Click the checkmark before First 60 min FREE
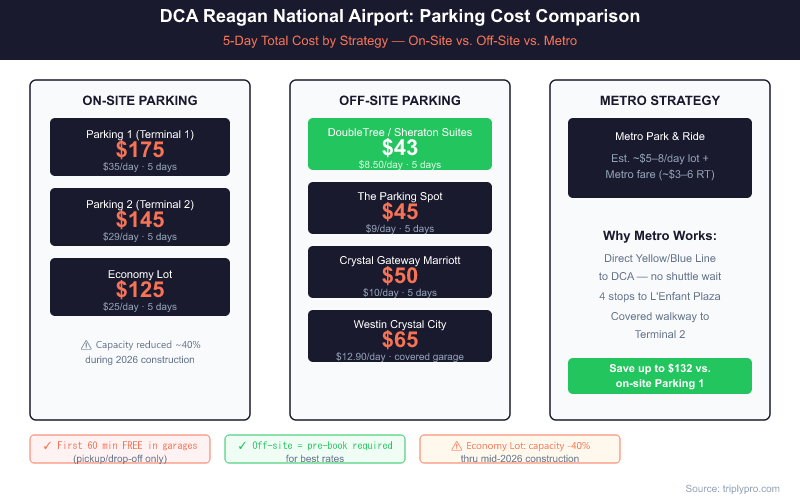The width and height of the screenshot is (800, 500). click(47, 445)
